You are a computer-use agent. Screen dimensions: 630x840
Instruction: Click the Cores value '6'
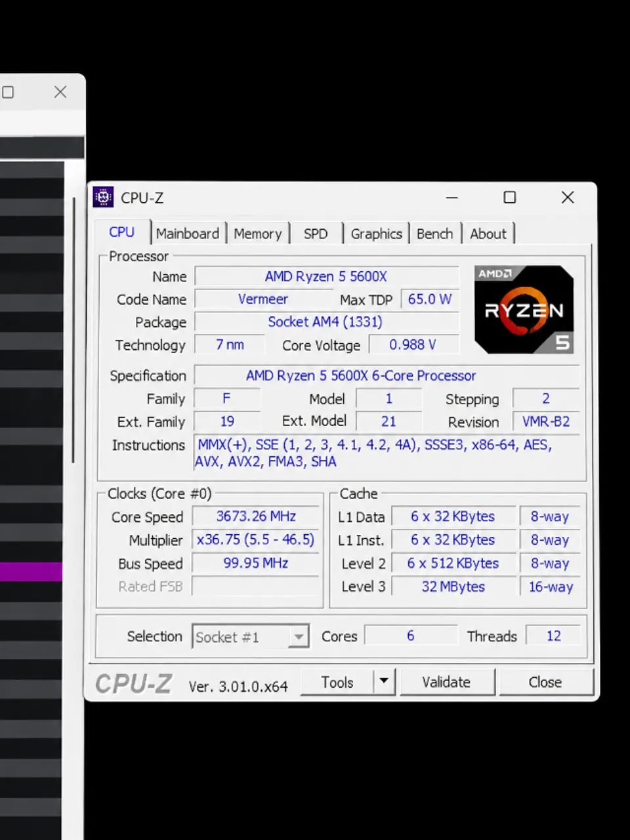(411, 635)
